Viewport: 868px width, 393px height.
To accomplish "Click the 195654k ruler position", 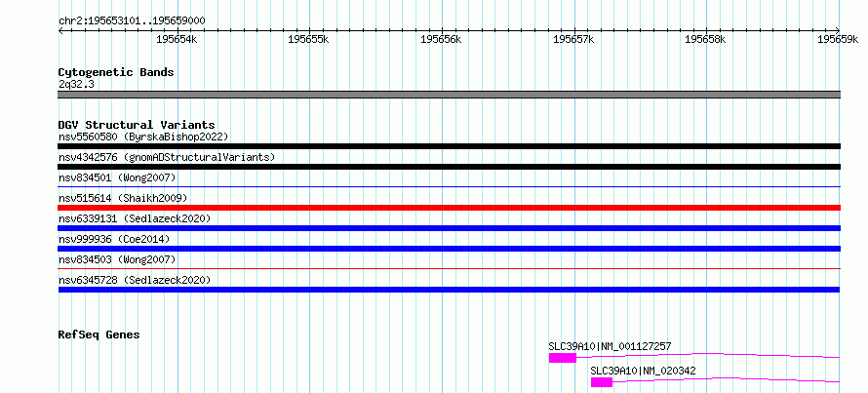I will coord(177,39).
